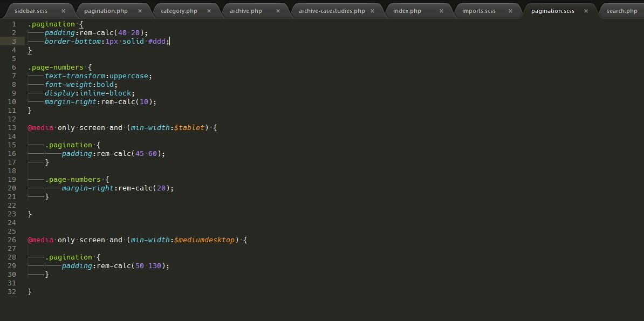Close the index.php tab
The width and height of the screenshot is (644, 321).
(x=441, y=11)
